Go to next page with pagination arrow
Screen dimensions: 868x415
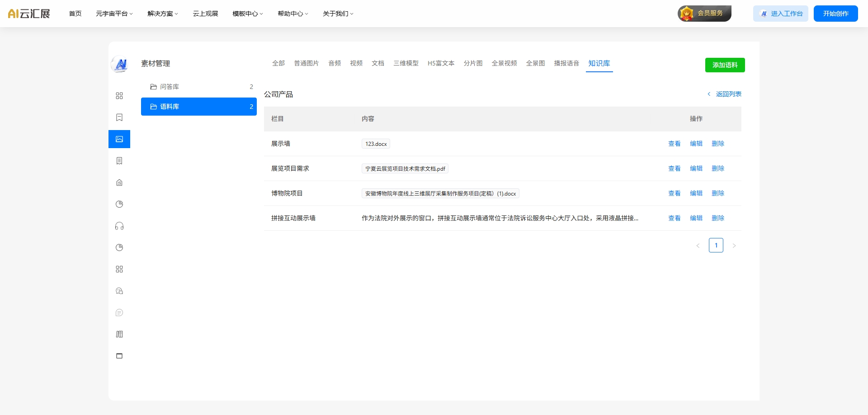(734, 246)
